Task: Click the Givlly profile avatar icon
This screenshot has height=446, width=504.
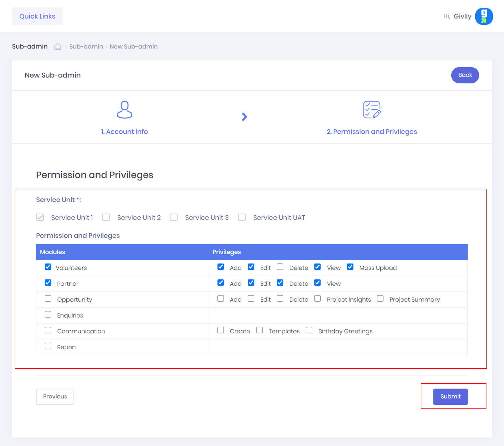Action: (484, 16)
